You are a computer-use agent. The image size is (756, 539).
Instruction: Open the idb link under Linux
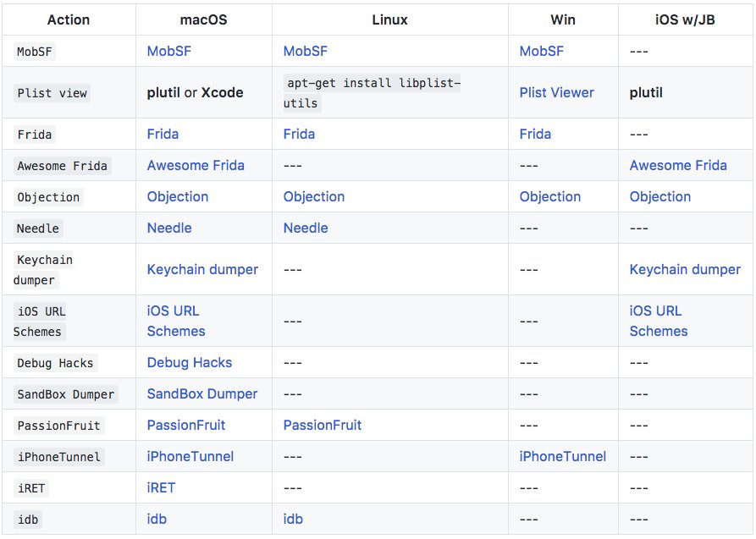293,520
